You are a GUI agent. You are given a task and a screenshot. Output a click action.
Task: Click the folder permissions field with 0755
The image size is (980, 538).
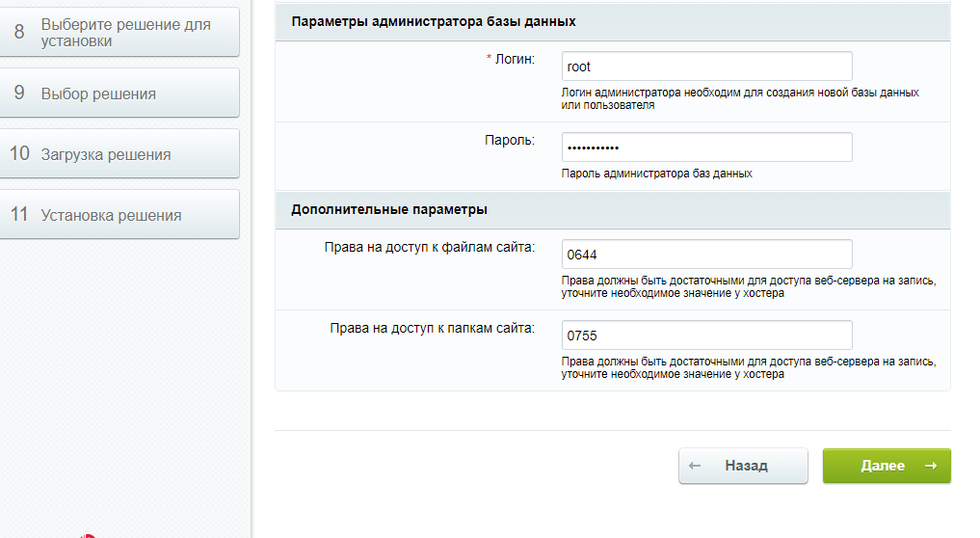click(x=706, y=336)
